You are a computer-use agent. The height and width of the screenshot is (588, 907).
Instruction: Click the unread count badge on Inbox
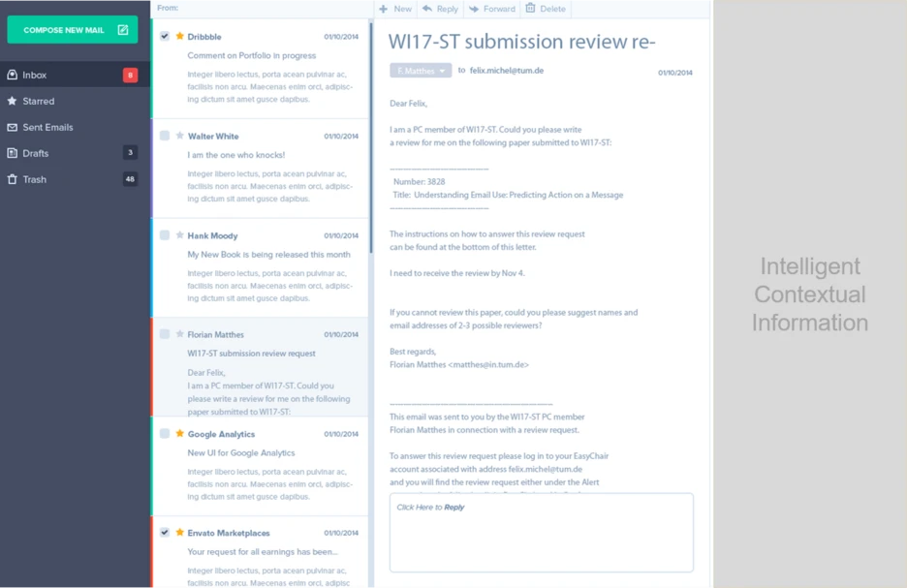point(130,75)
